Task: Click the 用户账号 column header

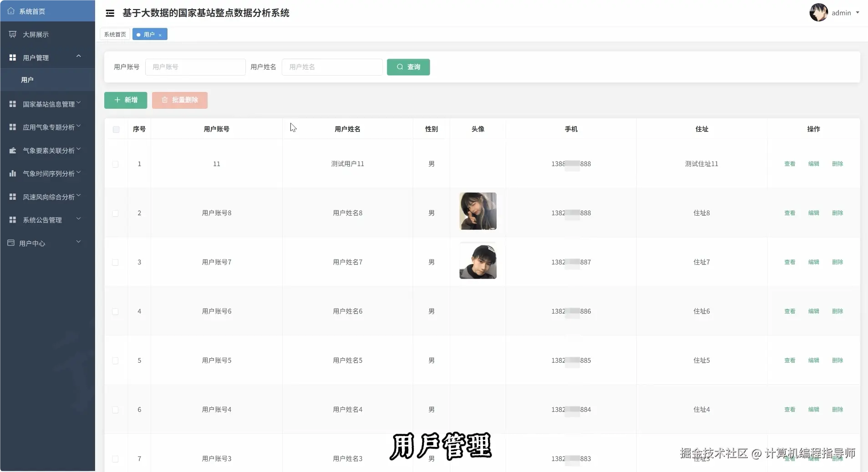Action: tap(217, 129)
